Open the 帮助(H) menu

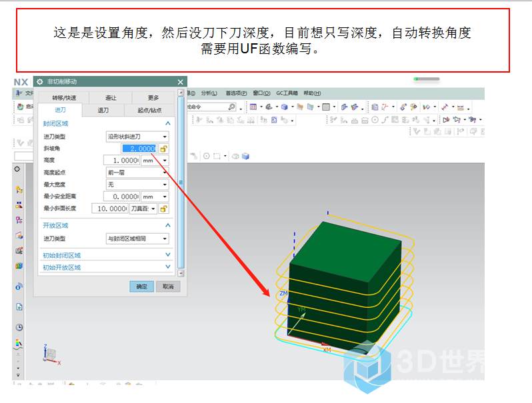312,93
